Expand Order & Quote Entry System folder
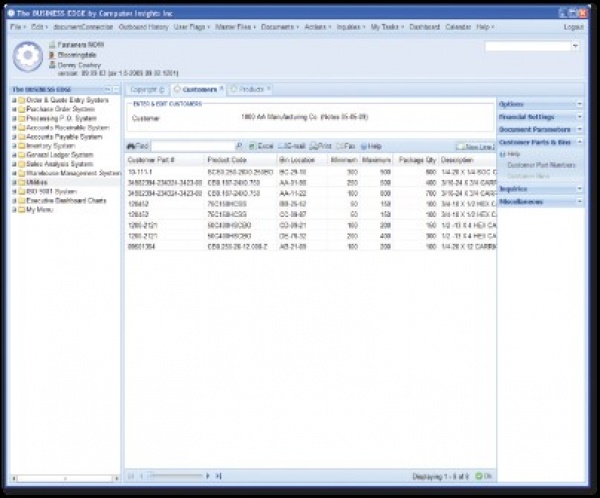Image resolution: width=600 pixels, height=498 pixels. point(14,100)
